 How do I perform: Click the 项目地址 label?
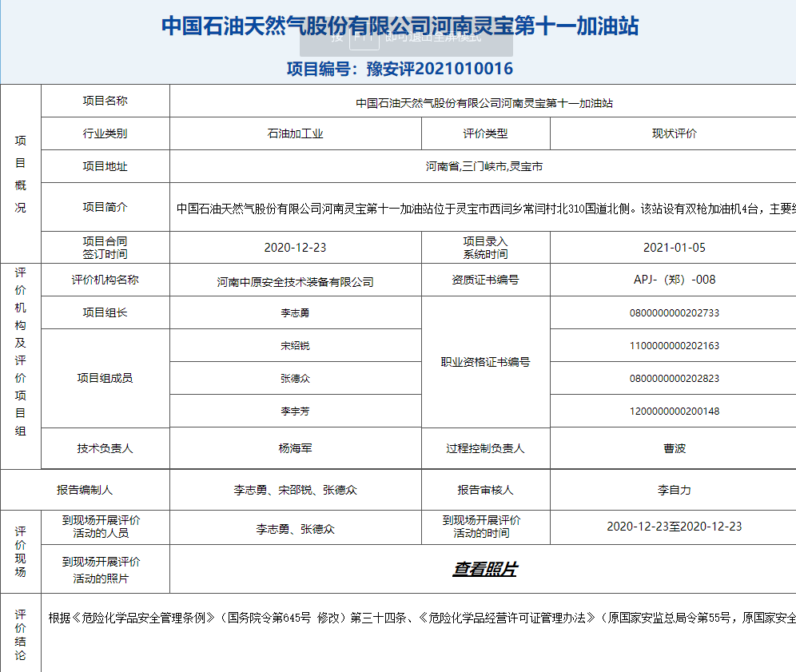click(105, 166)
